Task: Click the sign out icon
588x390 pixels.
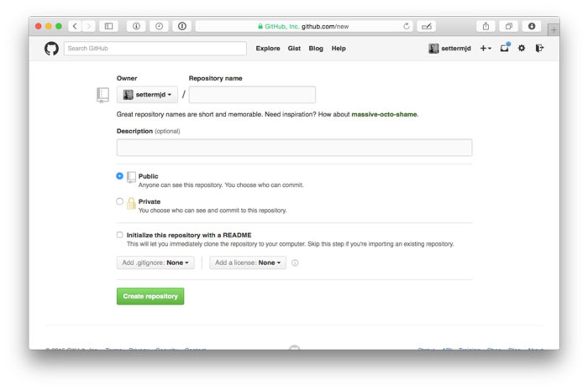Action: 539,48
